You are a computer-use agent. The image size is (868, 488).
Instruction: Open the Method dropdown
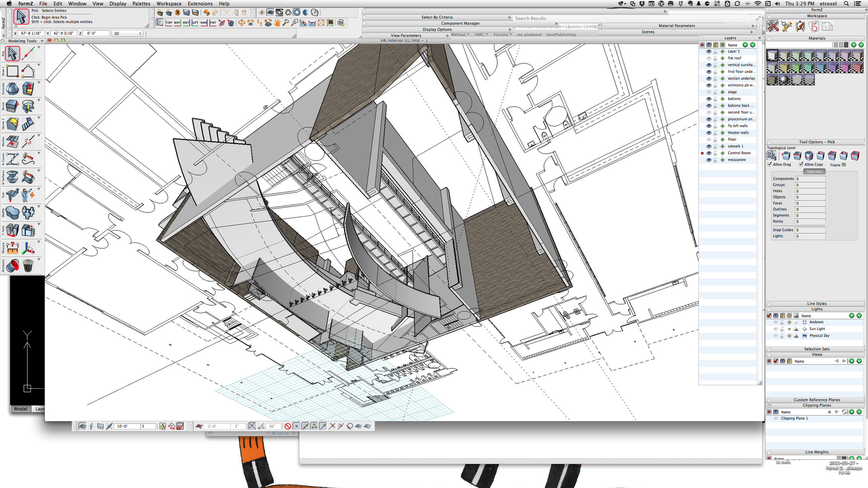pyautogui.click(x=460, y=34)
